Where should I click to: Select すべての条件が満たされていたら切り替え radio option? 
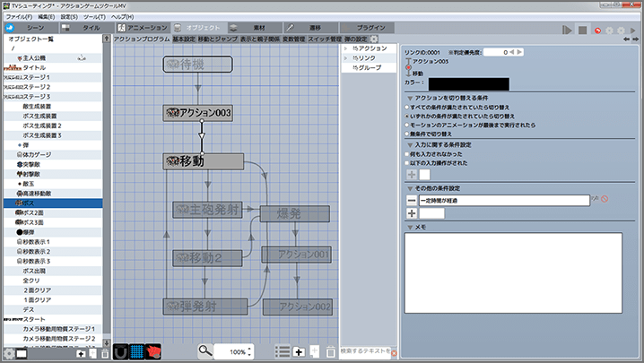coord(405,107)
